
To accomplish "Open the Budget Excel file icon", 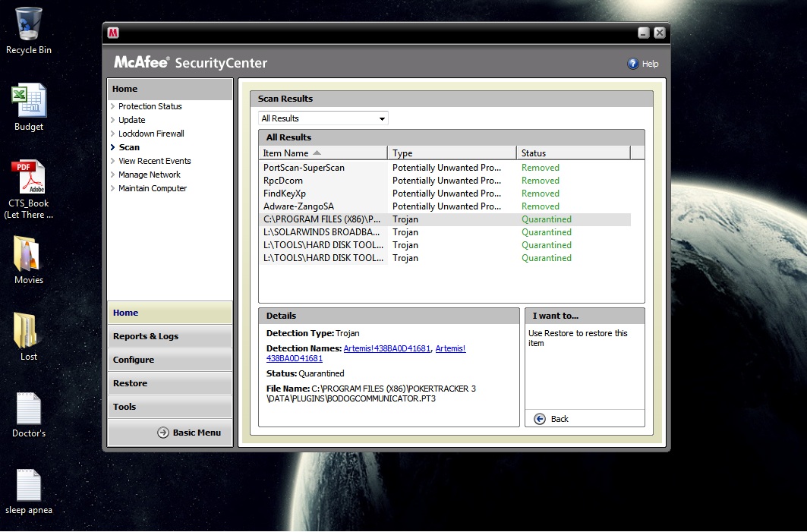I will (29, 100).
